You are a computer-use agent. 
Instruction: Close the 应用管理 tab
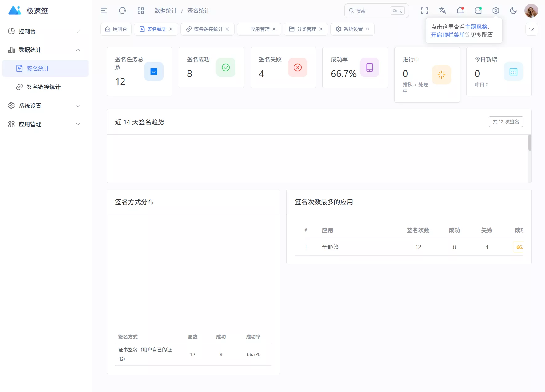coord(274,29)
